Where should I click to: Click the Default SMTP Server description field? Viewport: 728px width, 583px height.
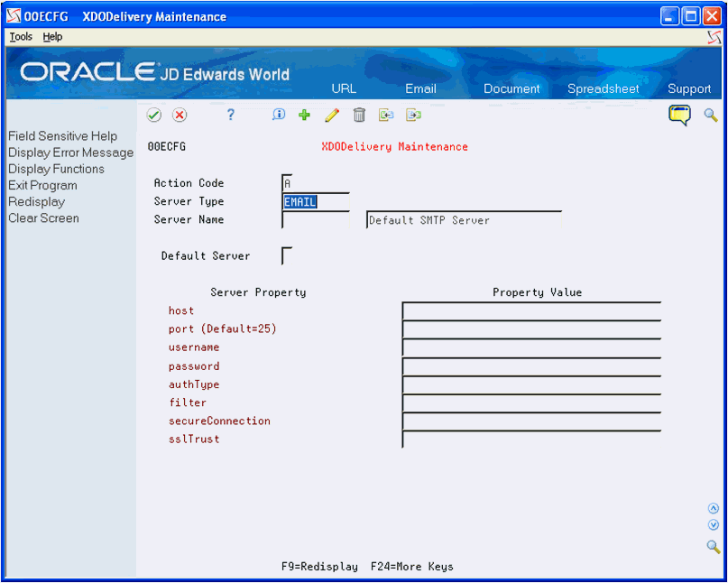coord(464,219)
